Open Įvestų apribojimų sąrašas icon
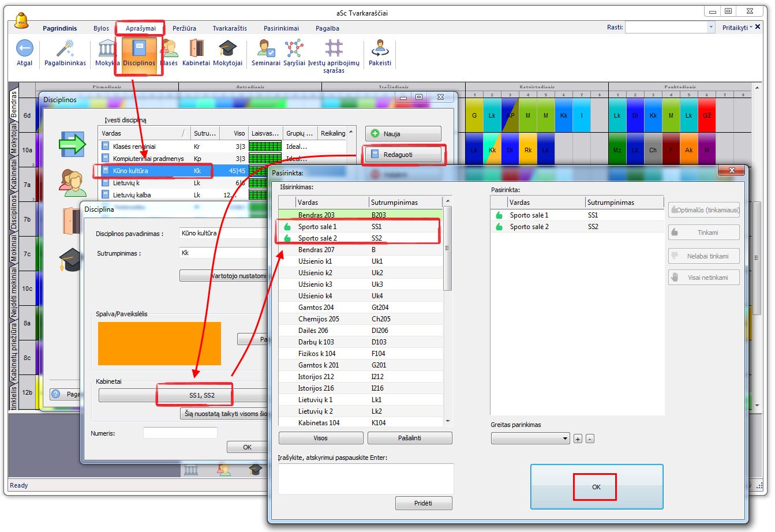The height and width of the screenshot is (532, 775). [x=334, y=49]
